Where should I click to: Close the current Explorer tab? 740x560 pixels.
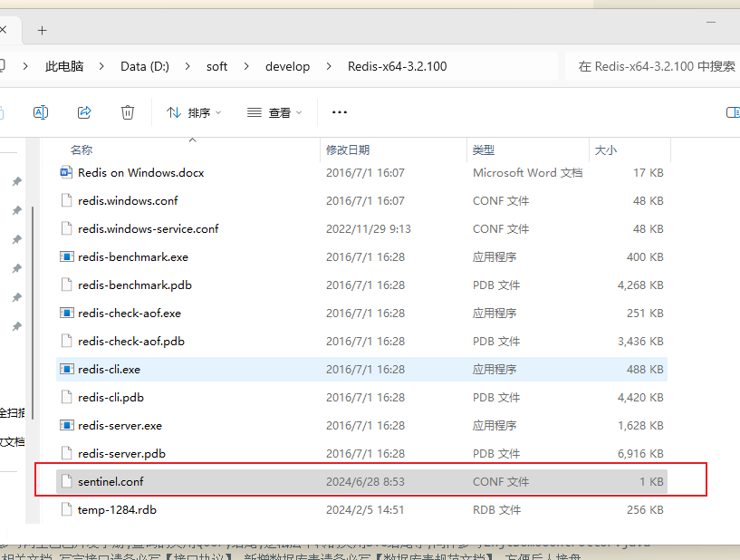(4, 30)
